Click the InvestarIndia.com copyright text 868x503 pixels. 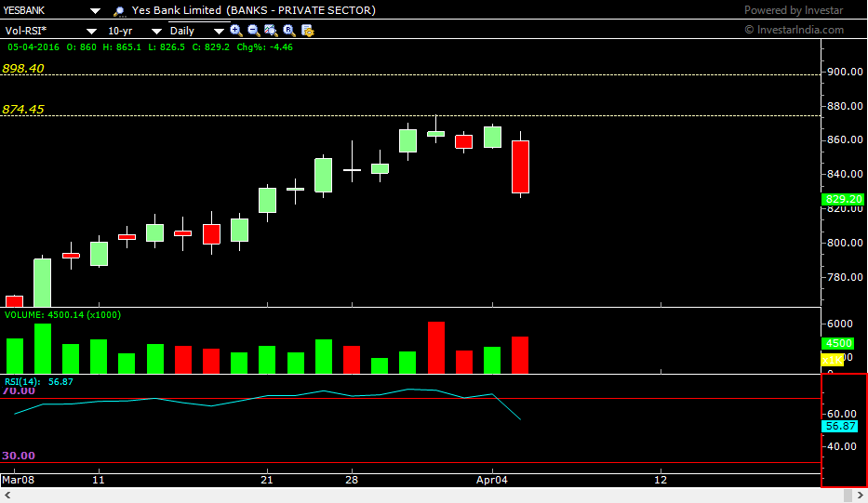[x=795, y=30]
